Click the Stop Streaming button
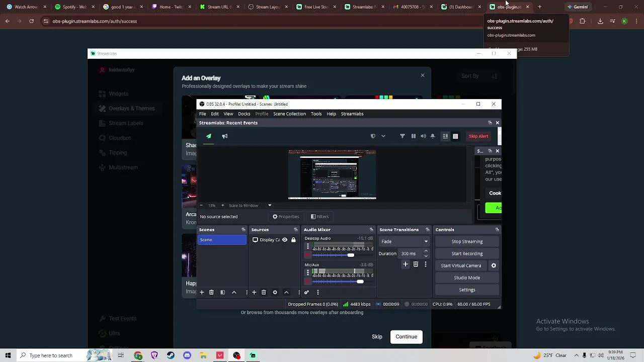Image resolution: width=644 pixels, height=362 pixels. pos(467,241)
